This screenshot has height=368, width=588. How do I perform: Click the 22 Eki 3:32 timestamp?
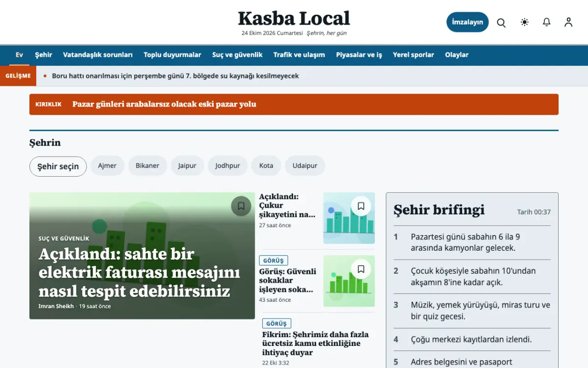275,363
